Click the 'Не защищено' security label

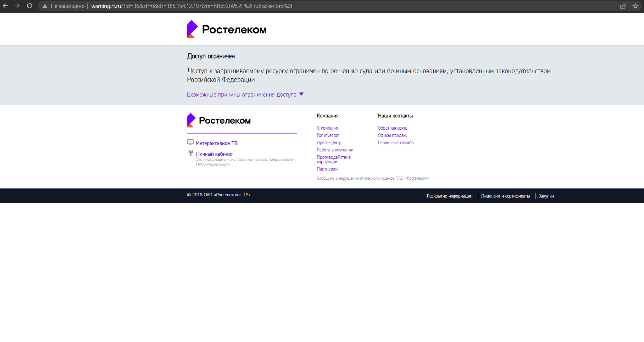[x=68, y=6]
